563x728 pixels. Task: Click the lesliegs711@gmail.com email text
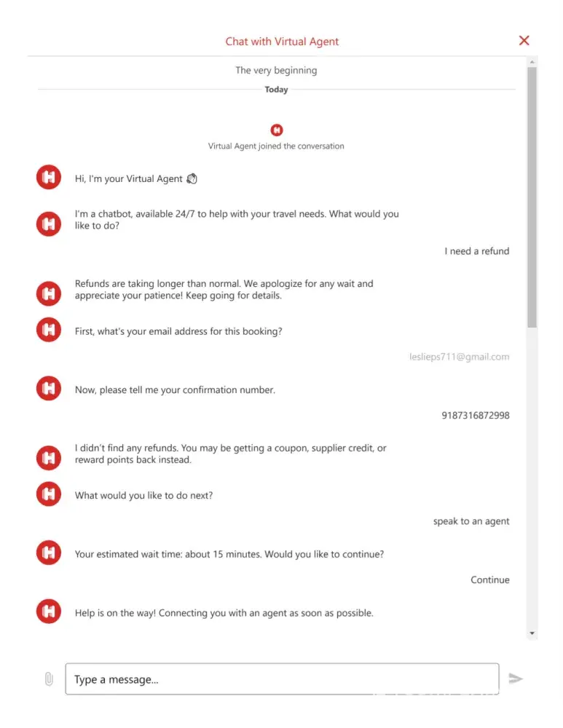coord(459,357)
